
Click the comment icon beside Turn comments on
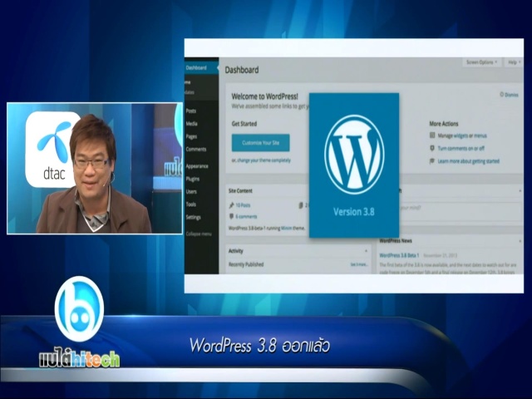[x=432, y=148]
